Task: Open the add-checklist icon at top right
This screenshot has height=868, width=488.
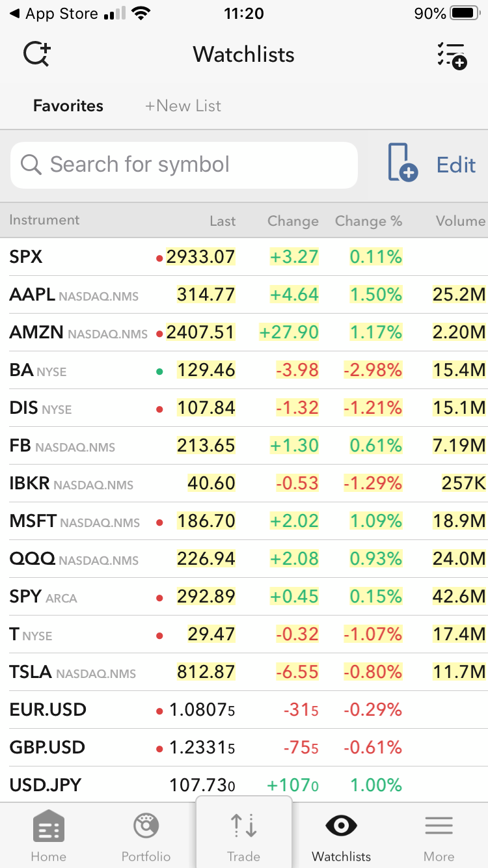Action: pos(451,55)
